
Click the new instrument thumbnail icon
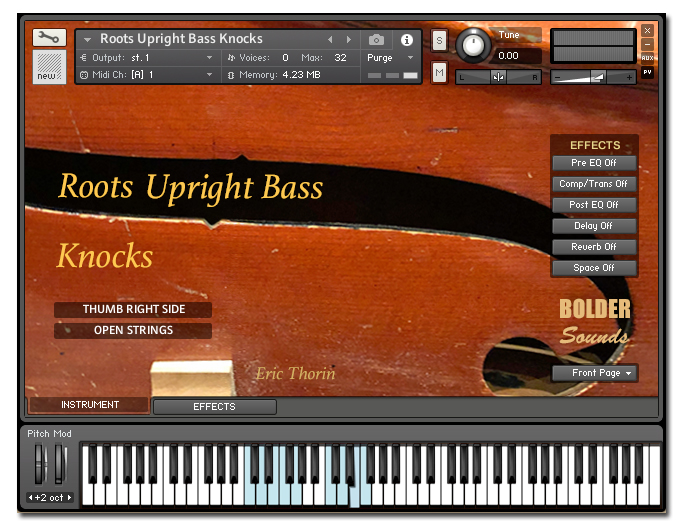[49, 66]
